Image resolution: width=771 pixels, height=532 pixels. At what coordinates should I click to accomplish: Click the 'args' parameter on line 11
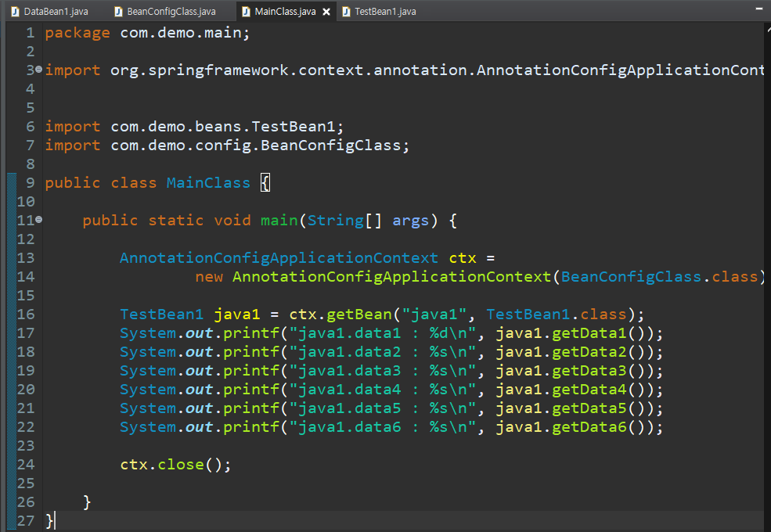[411, 221]
